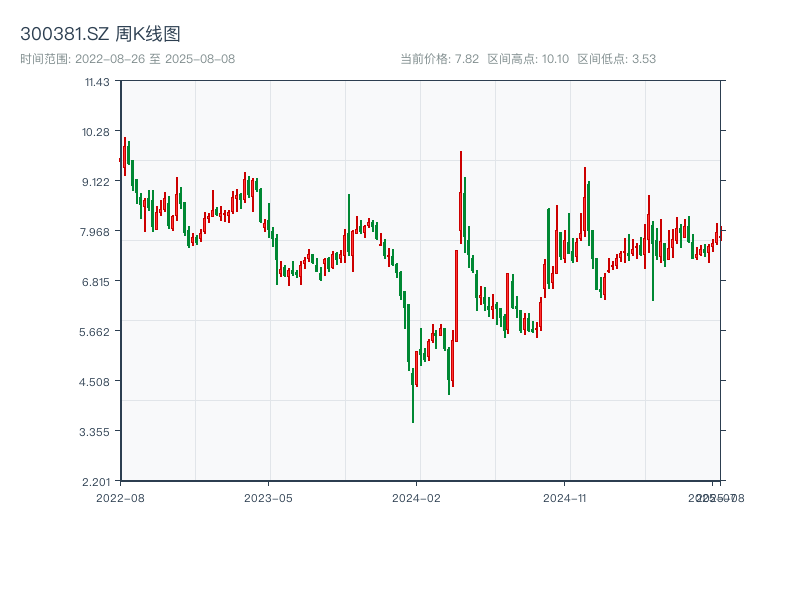Click the 5.662 y-axis price label
Screen dimensions: 800x600
point(97,332)
